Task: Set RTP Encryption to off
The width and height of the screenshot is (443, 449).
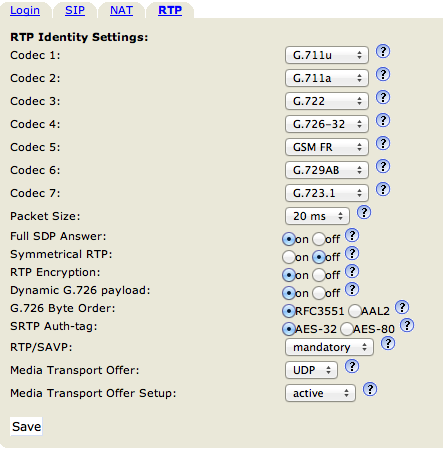Action: coord(319,275)
